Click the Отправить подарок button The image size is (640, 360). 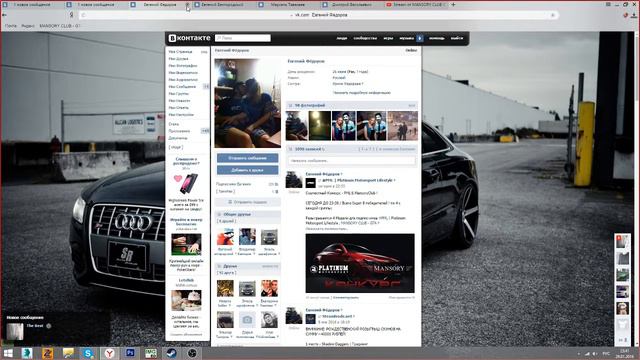pyautogui.click(x=248, y=202)
